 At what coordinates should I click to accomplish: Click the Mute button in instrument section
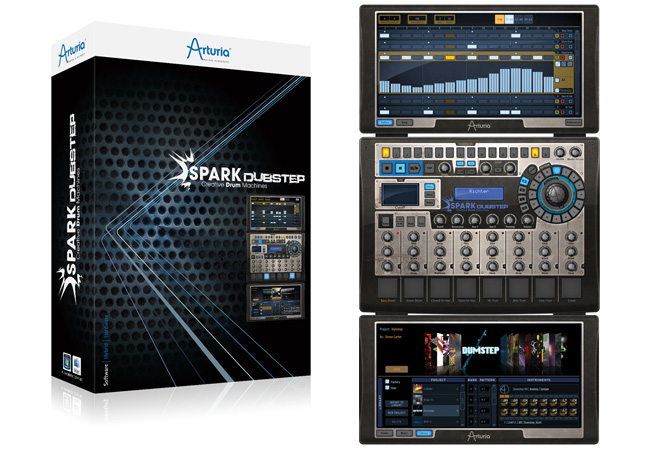tap(410, 221)
